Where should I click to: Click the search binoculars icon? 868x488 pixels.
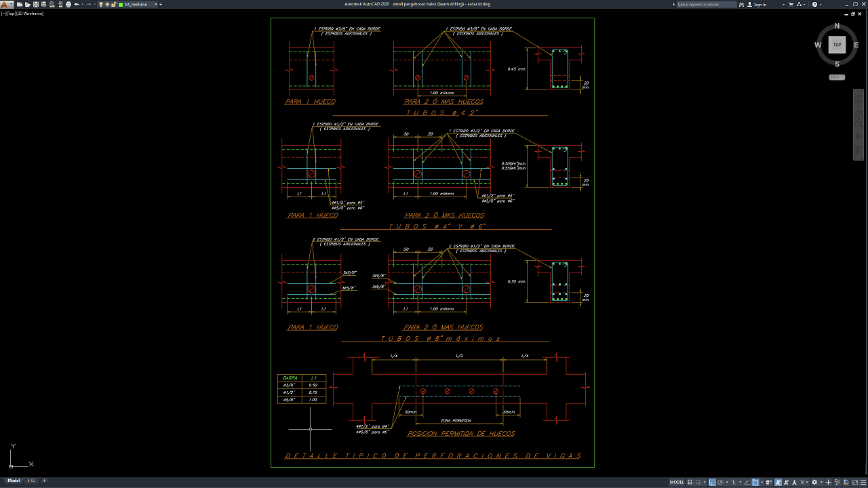point(742,5)
